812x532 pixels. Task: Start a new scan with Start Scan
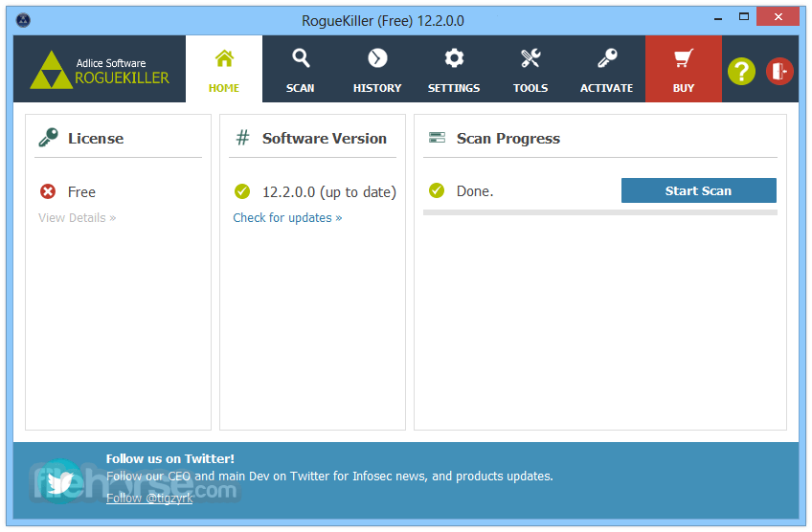[698, 190]
